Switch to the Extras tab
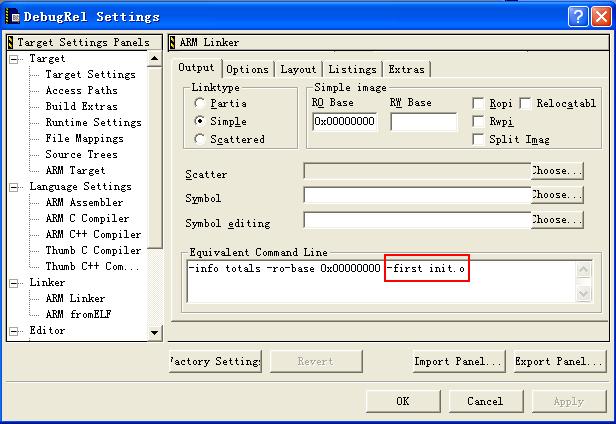Screen dimensions: 616x424 point(407,70)
